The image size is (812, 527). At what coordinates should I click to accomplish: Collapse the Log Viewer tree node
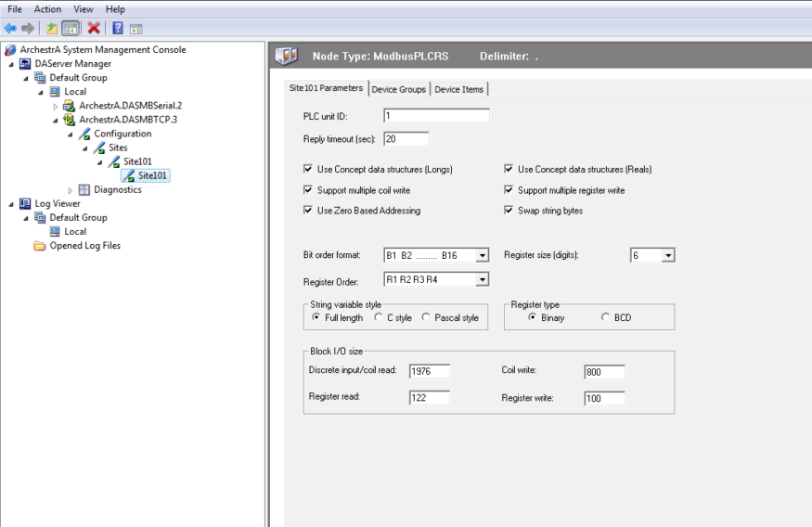[x=11, y=204]
